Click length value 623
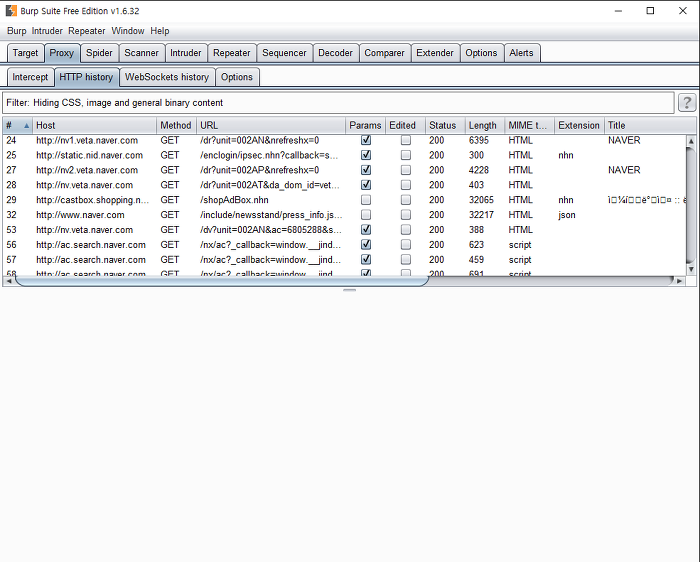 click(x=476, y=245)
